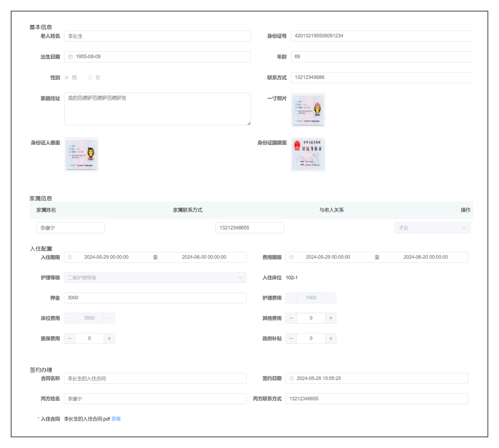Click the minus button of 护理费用
Screen dimensions: 499x448
[291, 298]
